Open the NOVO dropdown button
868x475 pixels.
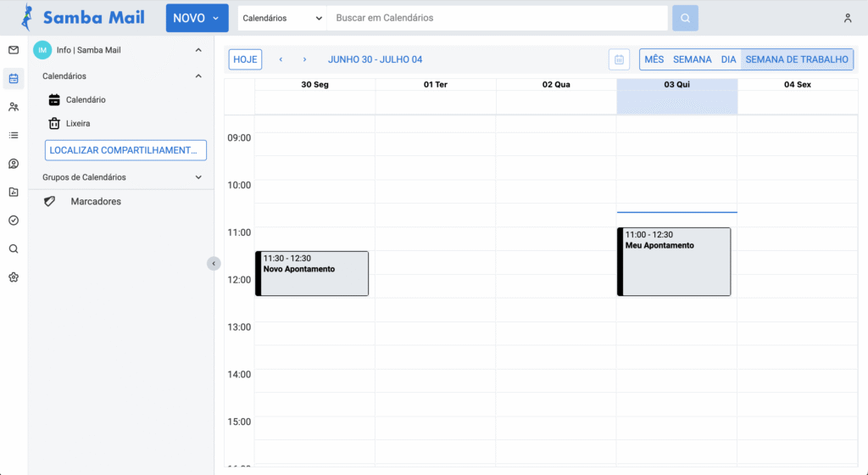click(197, 18)
